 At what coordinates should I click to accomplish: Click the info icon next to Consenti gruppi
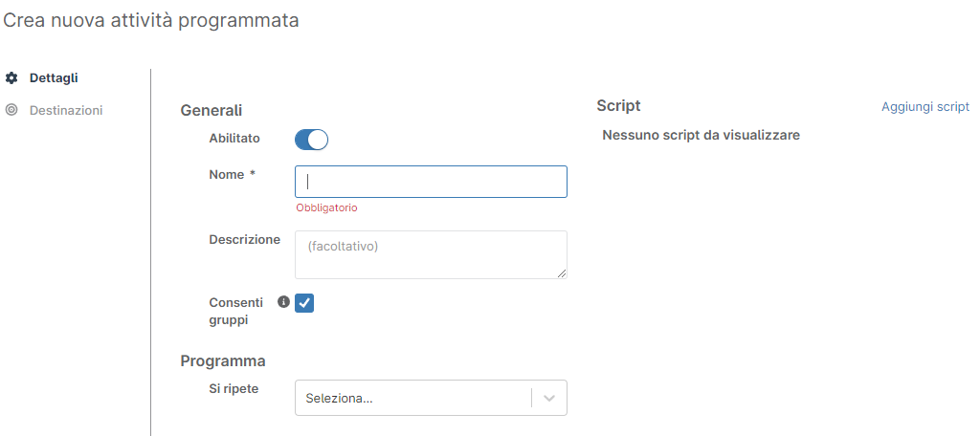tap(283, 302)
